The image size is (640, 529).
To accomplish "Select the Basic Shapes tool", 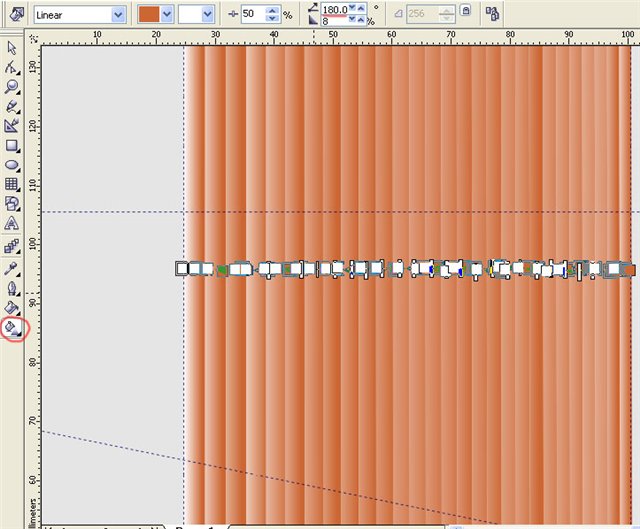I will (x=12, y=203).
